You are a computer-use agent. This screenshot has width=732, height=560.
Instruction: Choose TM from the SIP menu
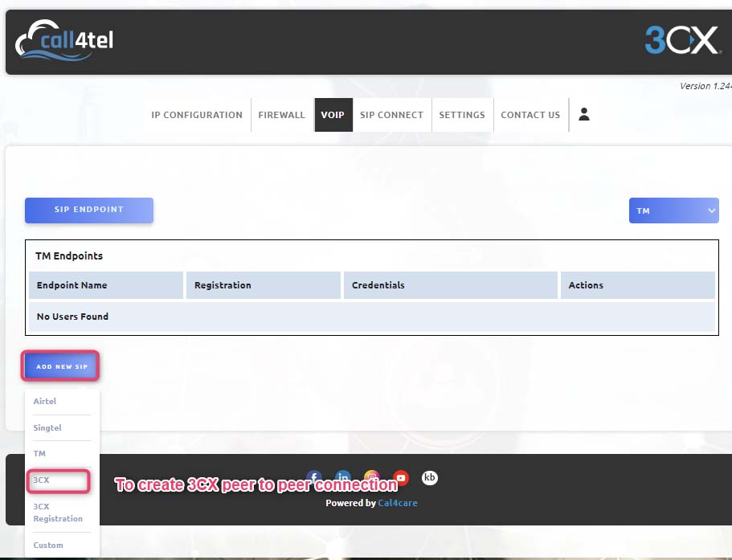coord(39,453)
